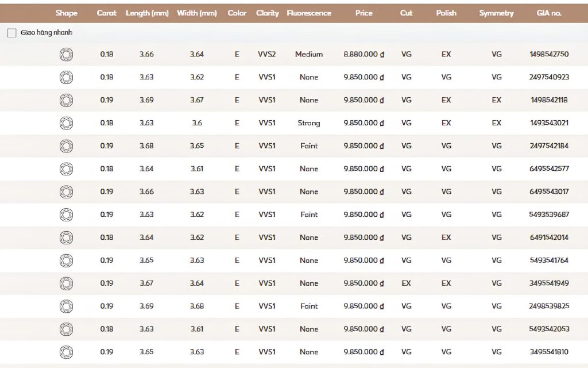Click the Giao hàng nhanh label text
This screenshot has width=588, height=368.
47,33
